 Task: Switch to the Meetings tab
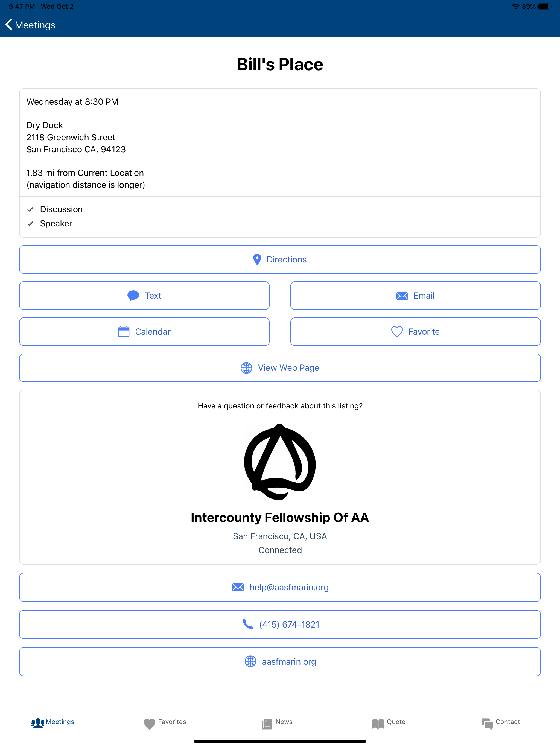53,723
